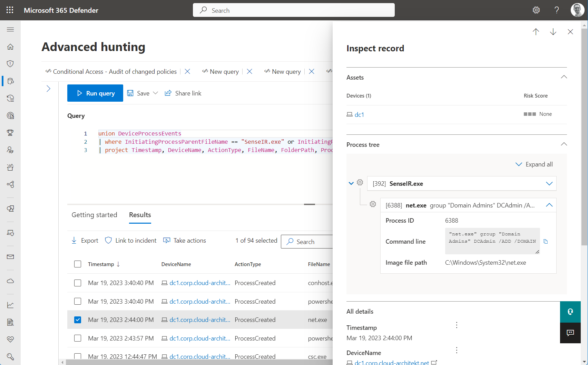Open user account profile picture
Image resolution: width=588 pixels, height=365 pixels.
point(578,10)
